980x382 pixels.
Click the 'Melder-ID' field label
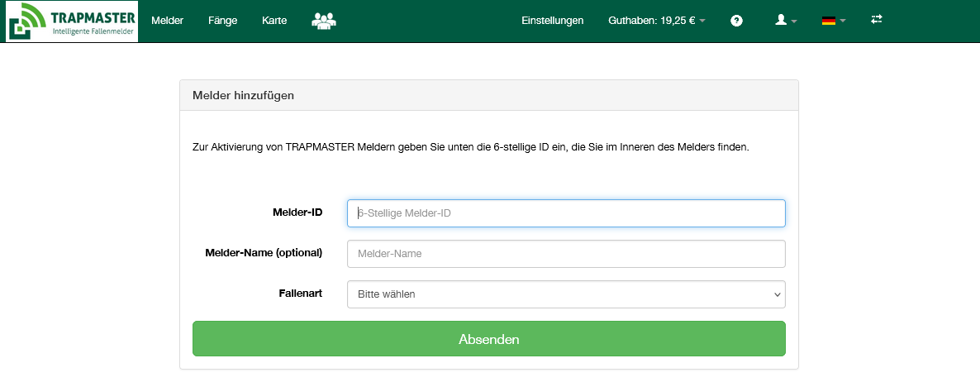[x=297, y=212]
